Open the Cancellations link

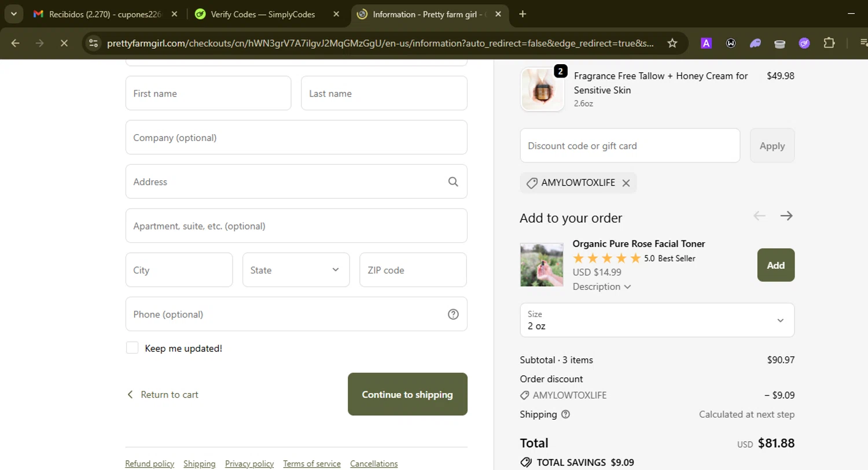click(374, 464)
